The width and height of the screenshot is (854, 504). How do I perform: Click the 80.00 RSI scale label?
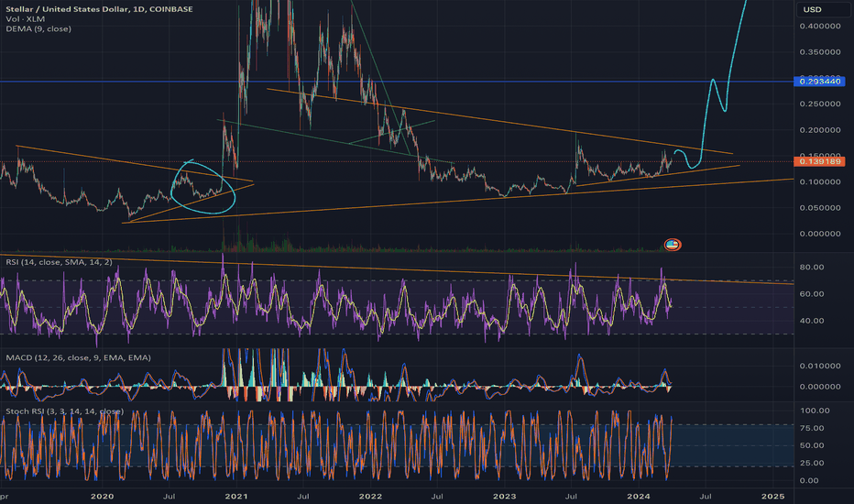click(812, 267)
